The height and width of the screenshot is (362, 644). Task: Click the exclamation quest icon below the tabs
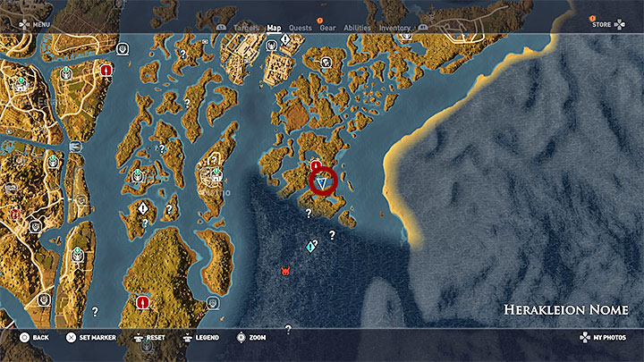coord(285,40)
